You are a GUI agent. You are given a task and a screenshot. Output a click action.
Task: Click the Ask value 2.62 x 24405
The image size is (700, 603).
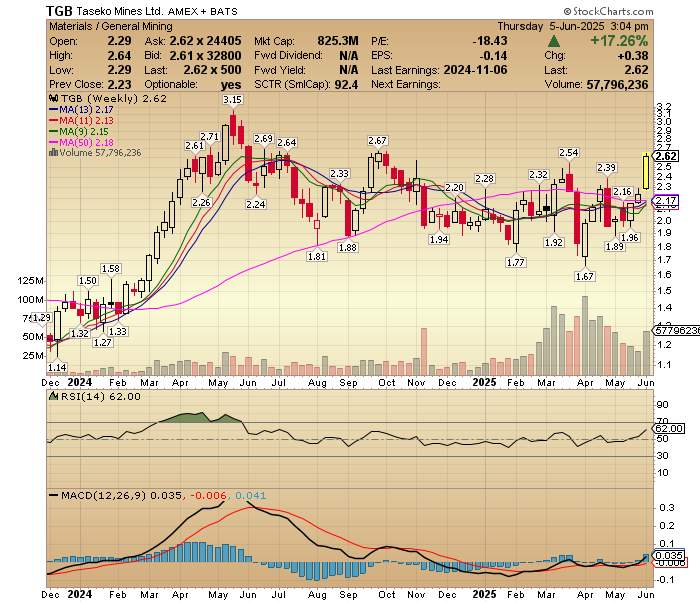coord(205,41)
